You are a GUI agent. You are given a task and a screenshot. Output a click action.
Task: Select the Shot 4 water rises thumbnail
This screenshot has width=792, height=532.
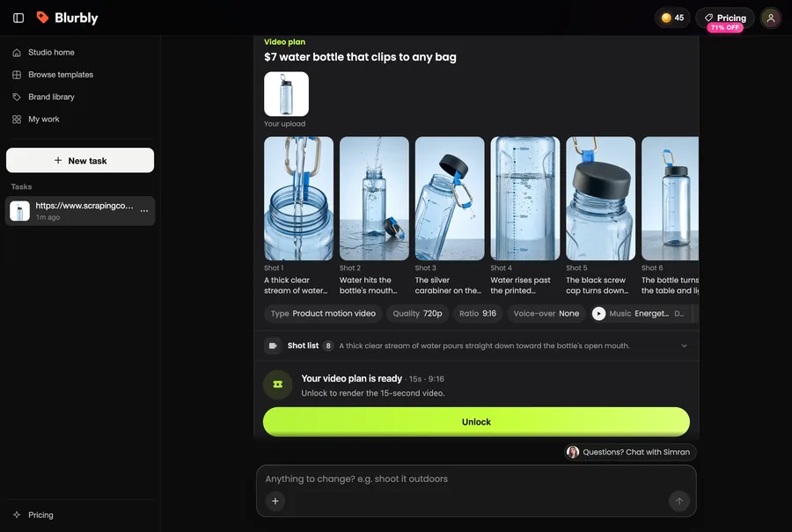click(x=525, y=199)
